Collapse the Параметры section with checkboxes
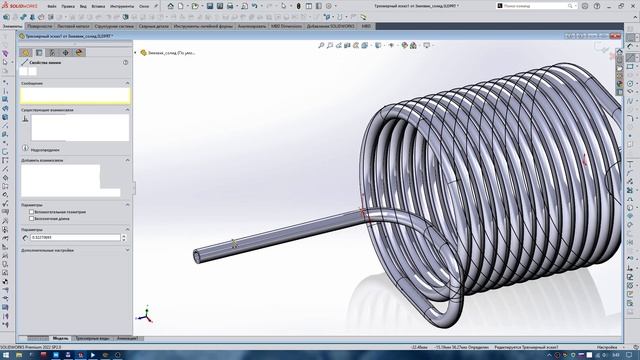Viewport: 640px width, 360px height. coord(127,205)
